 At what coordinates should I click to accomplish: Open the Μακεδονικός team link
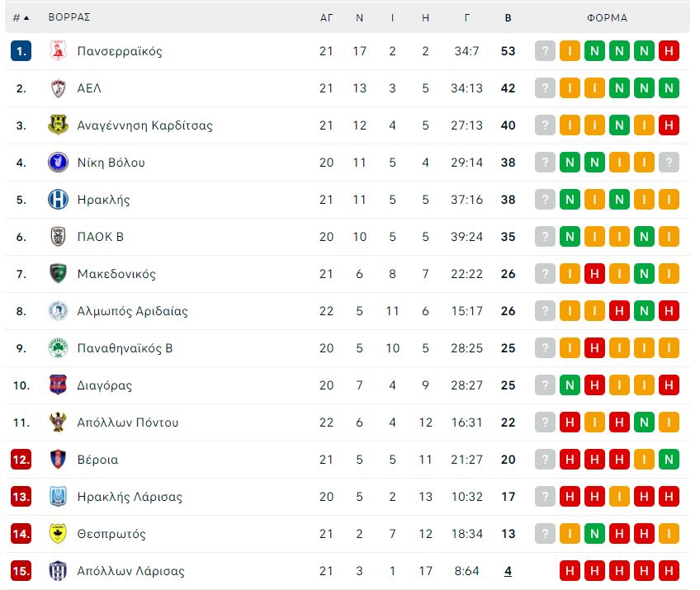pos(116,274)
